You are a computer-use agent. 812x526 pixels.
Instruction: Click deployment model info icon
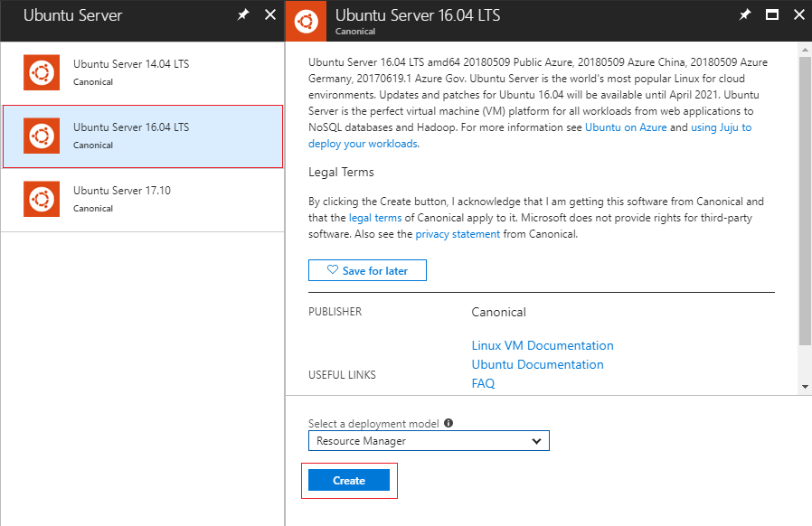448,423
